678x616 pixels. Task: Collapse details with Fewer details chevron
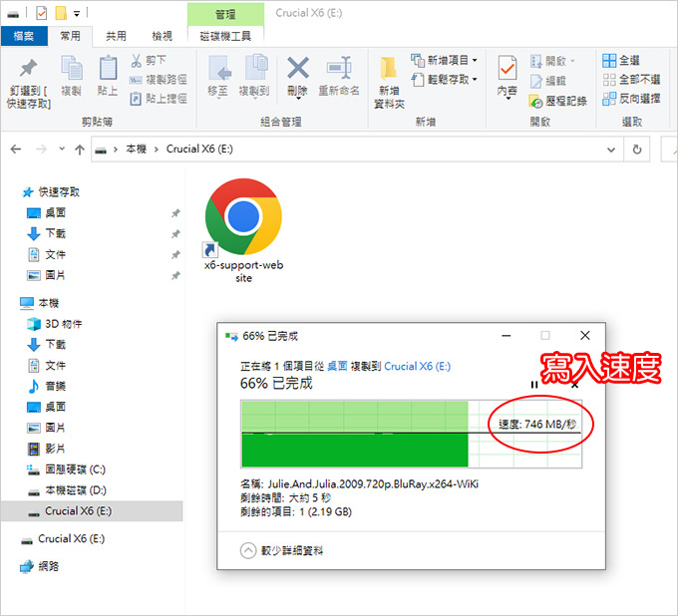pyautogui.click(x=248, y=551)
